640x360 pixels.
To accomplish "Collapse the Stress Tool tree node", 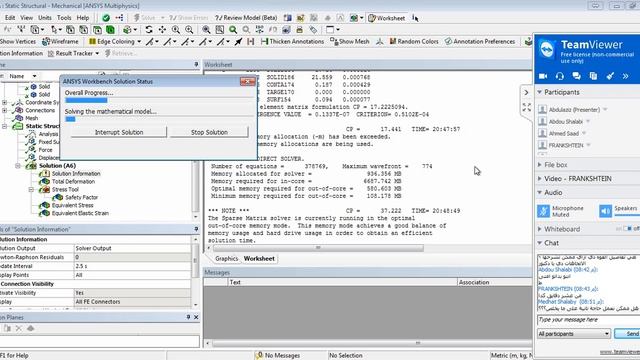I will (x=31, y=189).
